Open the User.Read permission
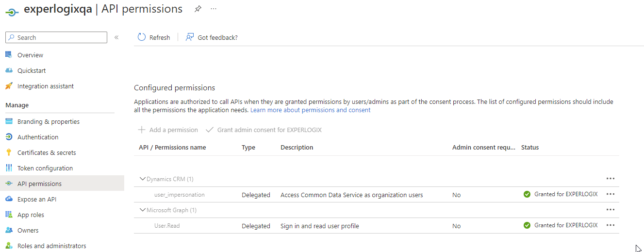The width and height of the screenshot is (644, 252). (167, 226)
